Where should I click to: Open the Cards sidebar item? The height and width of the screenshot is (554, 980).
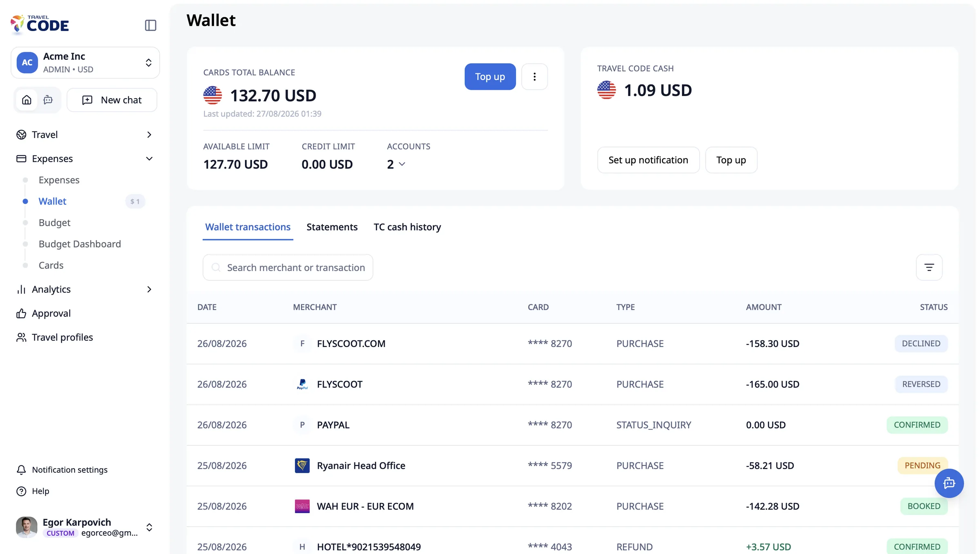(x=51, y=265)
